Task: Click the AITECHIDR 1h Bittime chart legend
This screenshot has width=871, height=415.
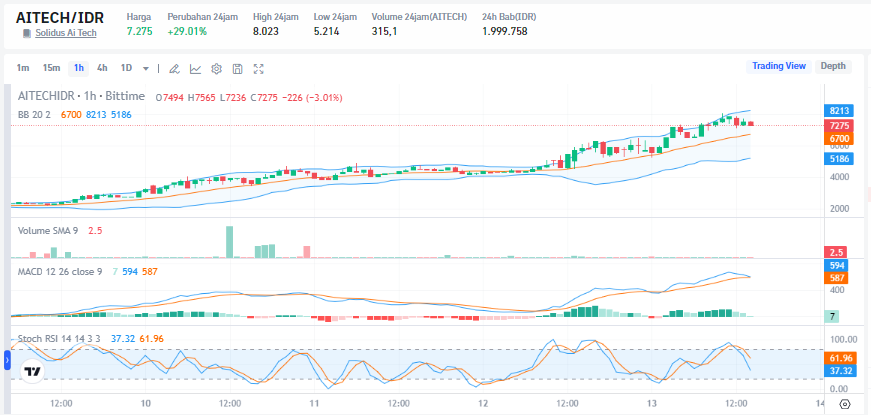Action: (x=81, y=97)
